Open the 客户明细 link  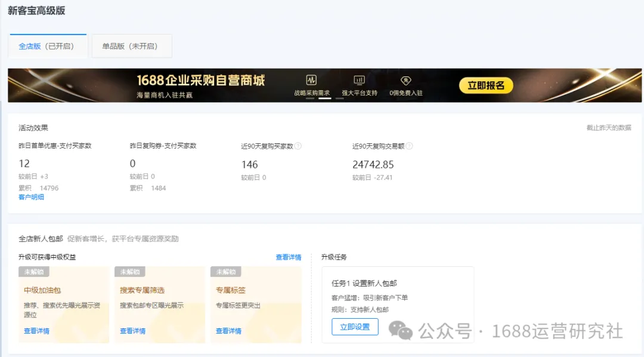[31, 197]
